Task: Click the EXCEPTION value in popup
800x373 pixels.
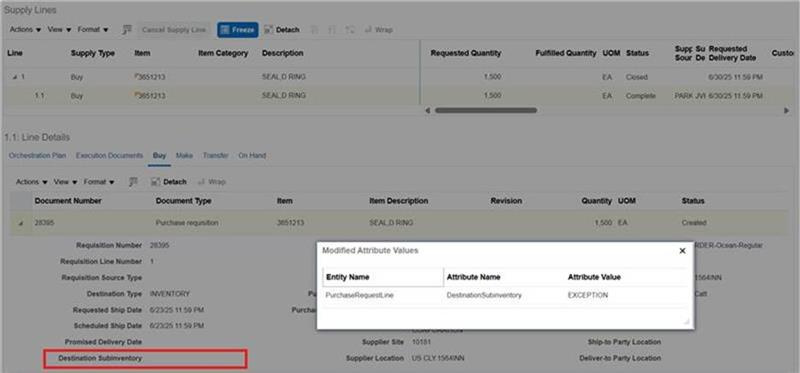Action: pos(588,295)
